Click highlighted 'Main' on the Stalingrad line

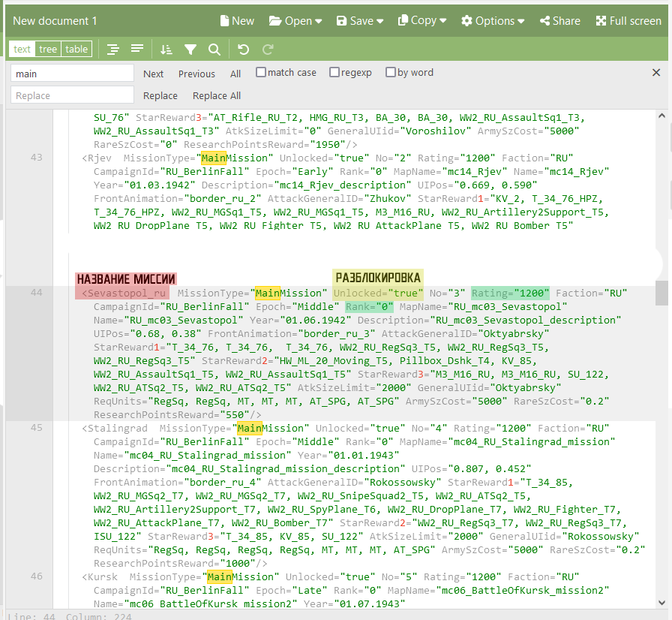(250, 429)
